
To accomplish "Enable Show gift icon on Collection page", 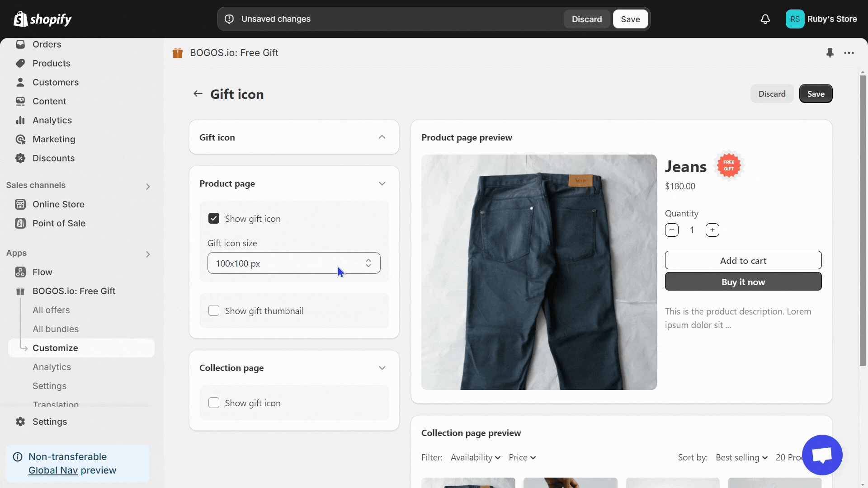I will pos(213,403).
